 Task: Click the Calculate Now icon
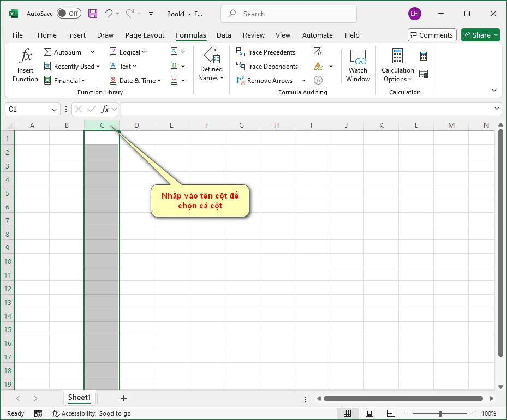point(424,57)
